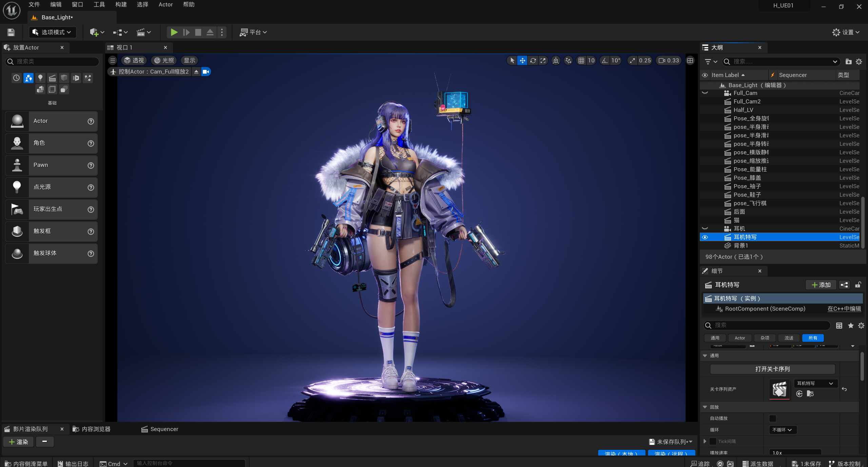
Task: Collapse the 回放 section in Details
Action: 705,407
